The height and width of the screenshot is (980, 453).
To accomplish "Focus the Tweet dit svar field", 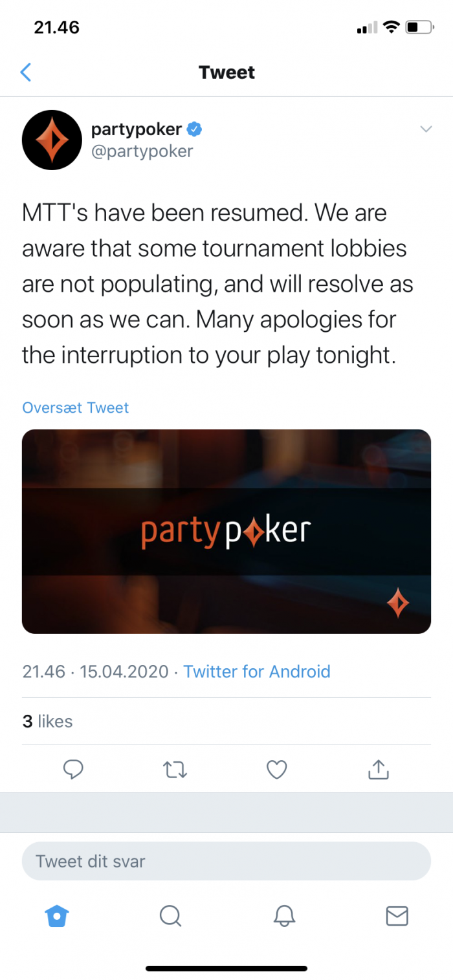I will 226,861.
